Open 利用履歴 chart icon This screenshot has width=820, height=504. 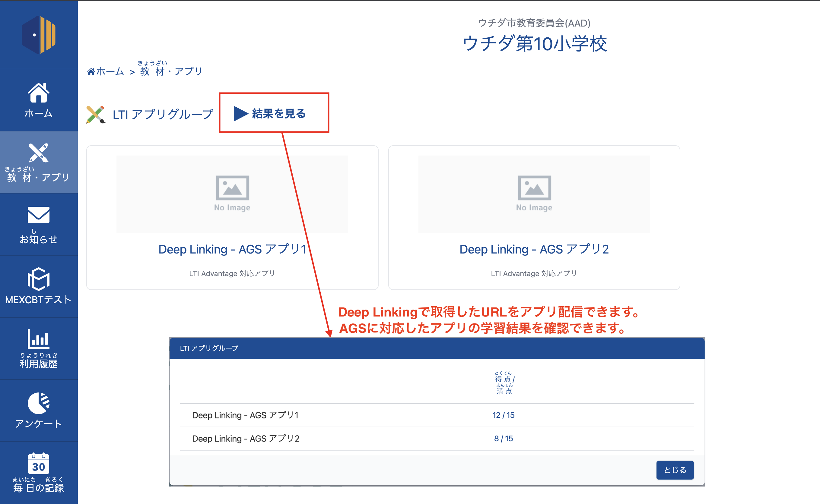tap(39, 339)
